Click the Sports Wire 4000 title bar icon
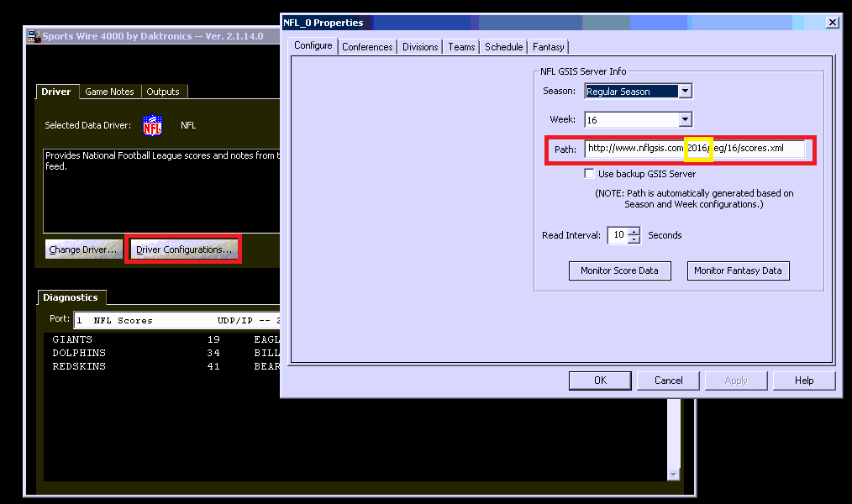This screenshot has width=852, height=504. (34, 36)
